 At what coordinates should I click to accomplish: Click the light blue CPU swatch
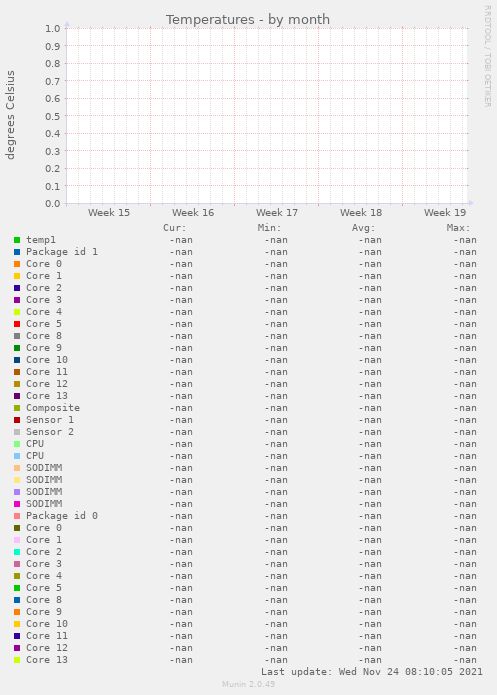tap(17, 456)
